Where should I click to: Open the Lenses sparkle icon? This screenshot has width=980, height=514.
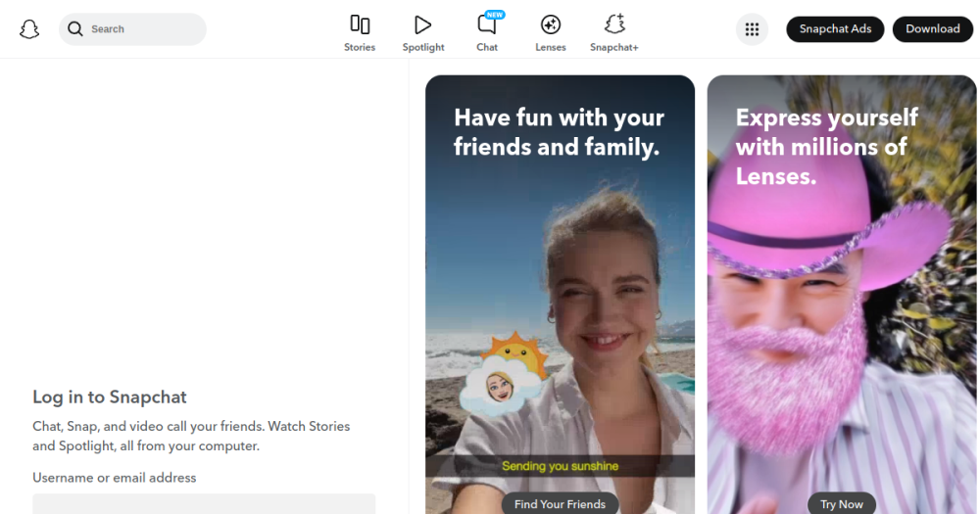point(551,24)
